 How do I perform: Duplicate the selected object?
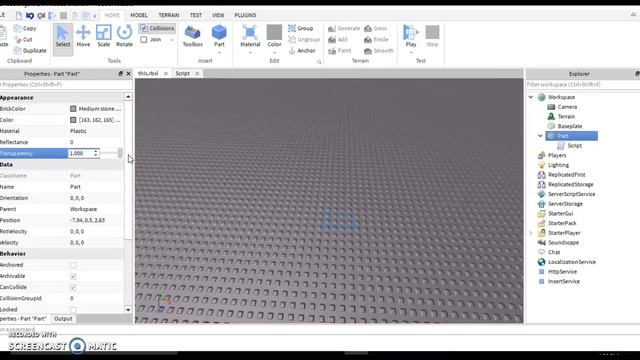(30, 51)
